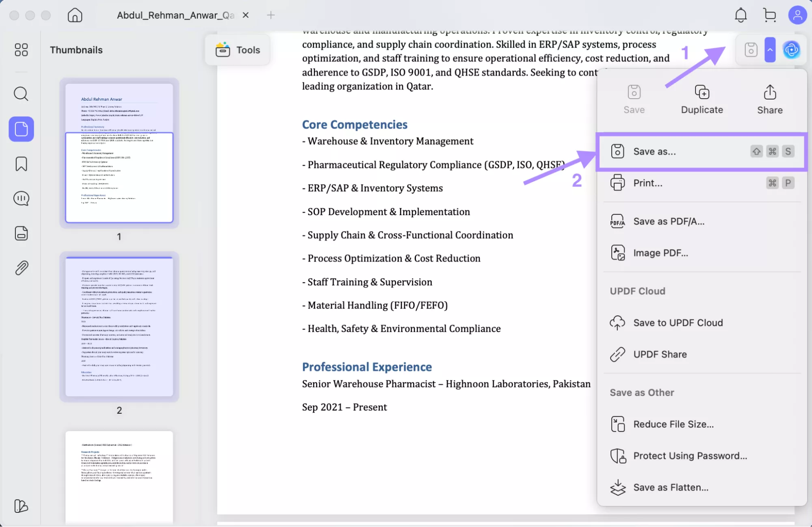Click the Save button in menu
Screen dimensions: 812x527
[x=634, y=99]
